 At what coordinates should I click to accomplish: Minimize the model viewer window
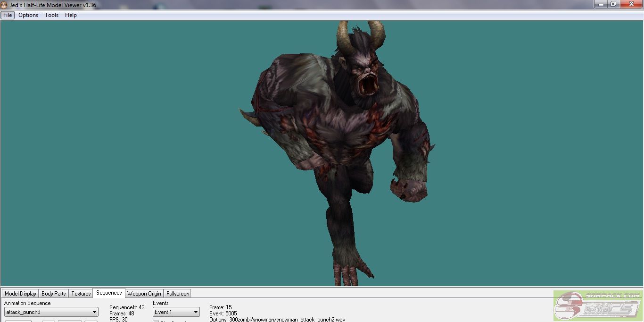pos(600,4)
